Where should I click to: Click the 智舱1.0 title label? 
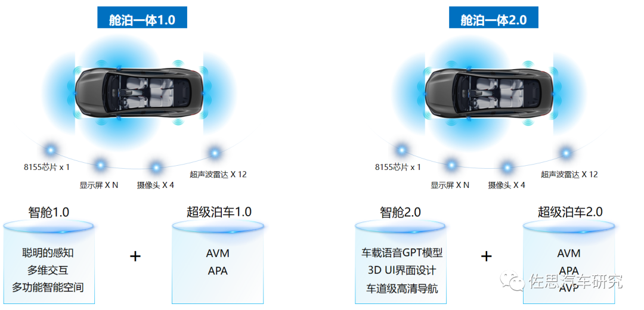pos(48,212)
